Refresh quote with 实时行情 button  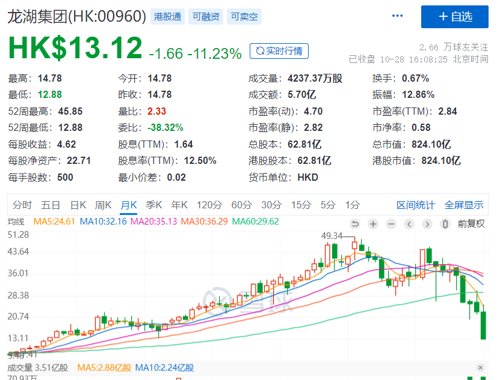click(x=279, y=51)
